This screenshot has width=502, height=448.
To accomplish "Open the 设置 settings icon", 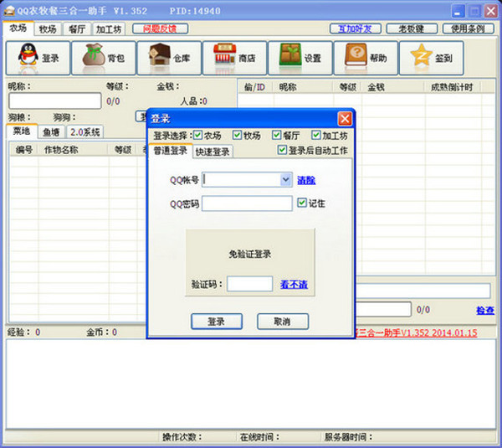I will [301, 59].
